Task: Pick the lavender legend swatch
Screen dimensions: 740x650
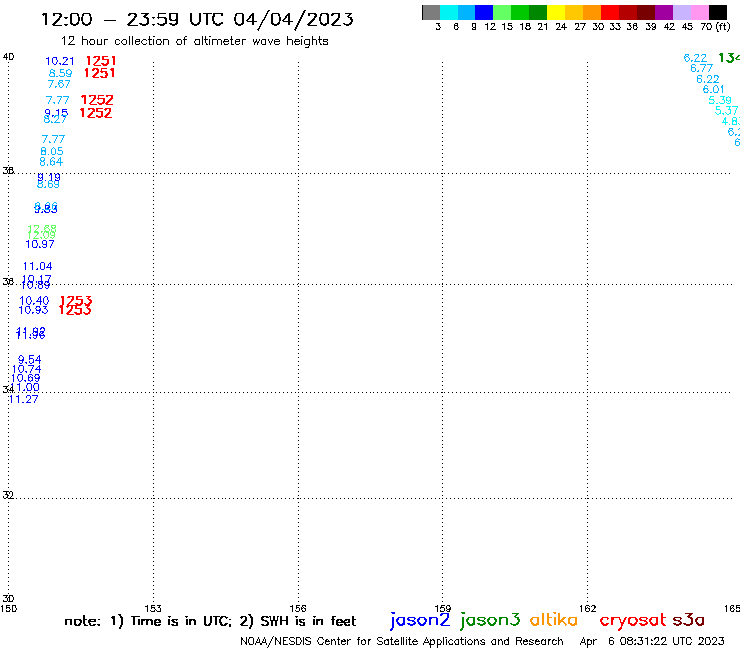Action: coord(682,12)
